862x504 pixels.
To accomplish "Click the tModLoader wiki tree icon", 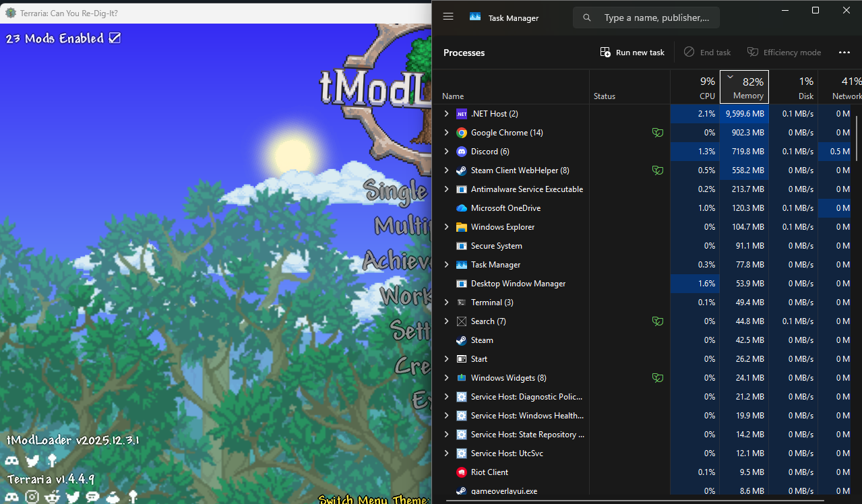I will coord(52,461).
